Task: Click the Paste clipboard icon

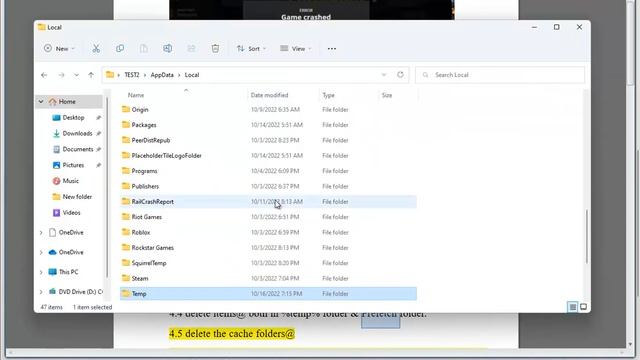Action: click(x=144, y=49)
